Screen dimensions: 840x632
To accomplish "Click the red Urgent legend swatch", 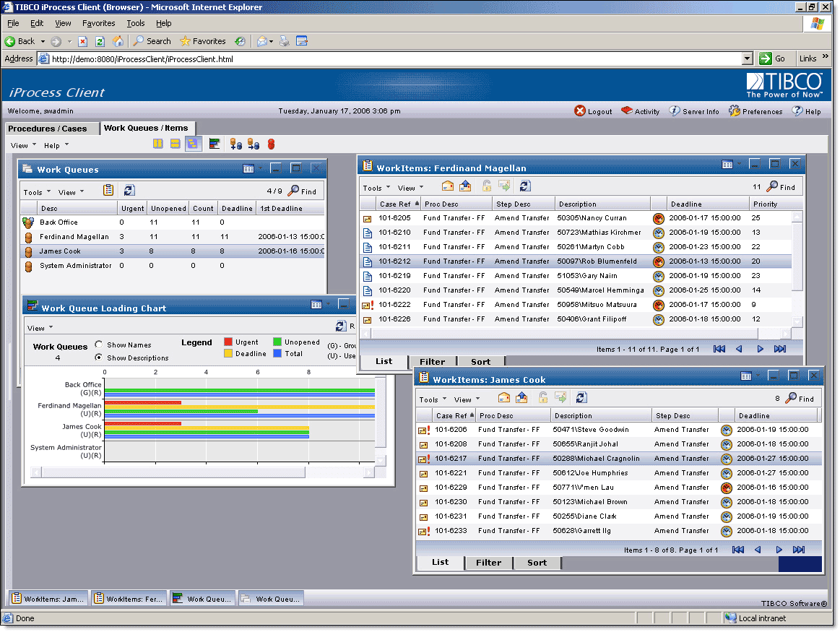I will pos(228,342).
